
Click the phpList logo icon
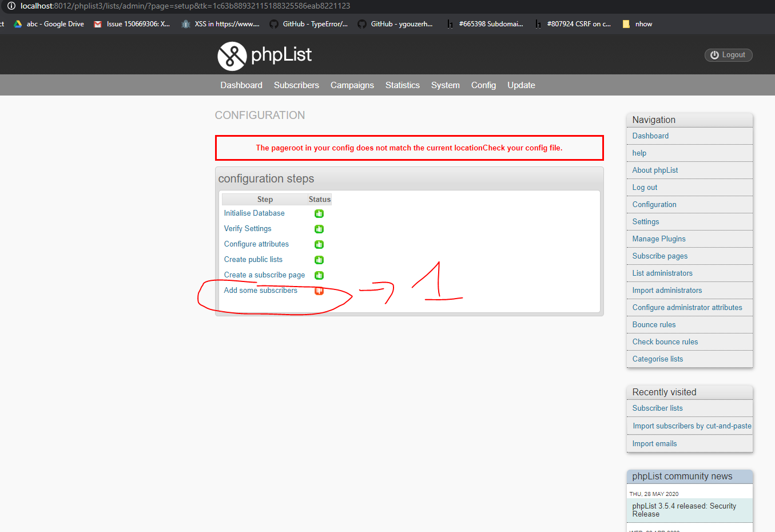232,56
